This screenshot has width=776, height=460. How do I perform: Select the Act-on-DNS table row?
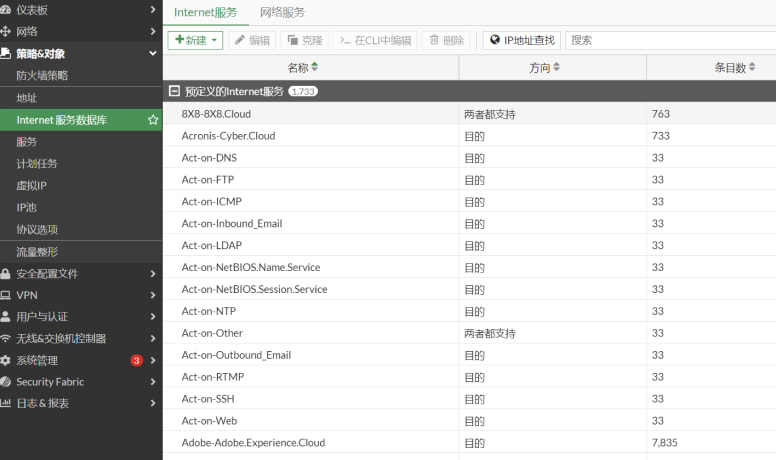[310, 158]
